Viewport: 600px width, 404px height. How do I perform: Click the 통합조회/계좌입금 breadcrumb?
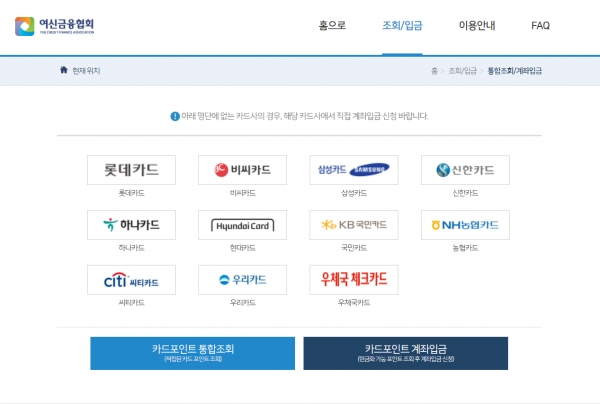click(514, 71)
